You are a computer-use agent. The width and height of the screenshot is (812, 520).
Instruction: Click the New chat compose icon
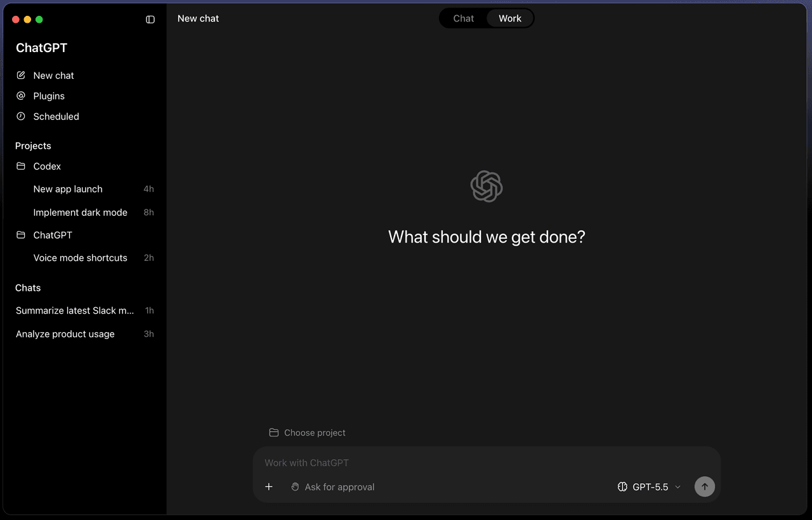point(21,76)
